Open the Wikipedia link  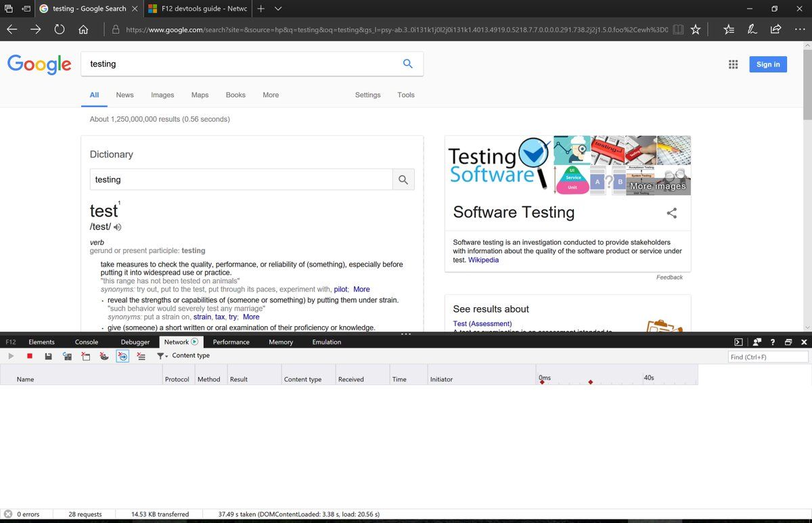(483, 260)
